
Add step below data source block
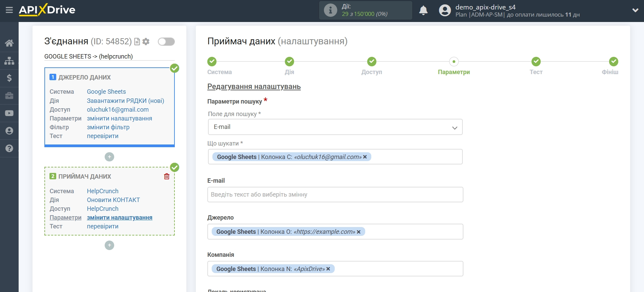(x=109, y=157)
